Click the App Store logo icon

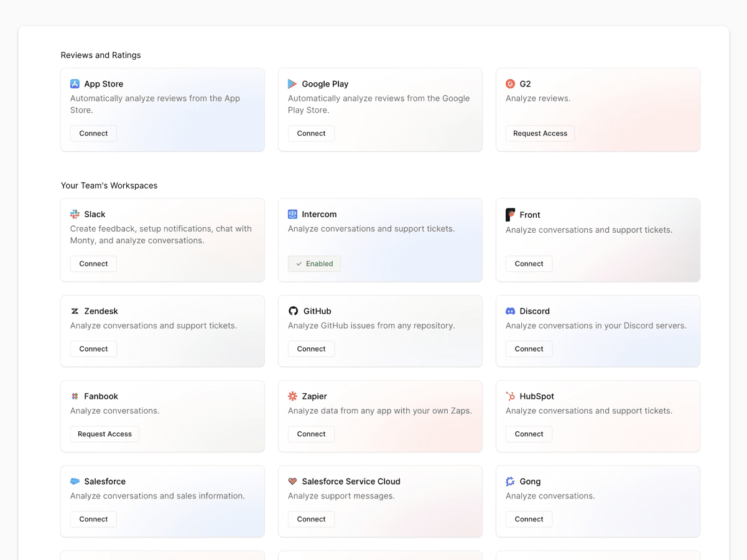pos(75,84)
